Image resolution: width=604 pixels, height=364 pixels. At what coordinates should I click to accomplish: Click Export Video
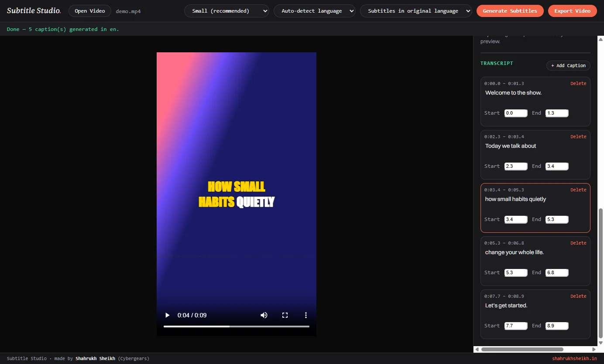tap(572, 11)
